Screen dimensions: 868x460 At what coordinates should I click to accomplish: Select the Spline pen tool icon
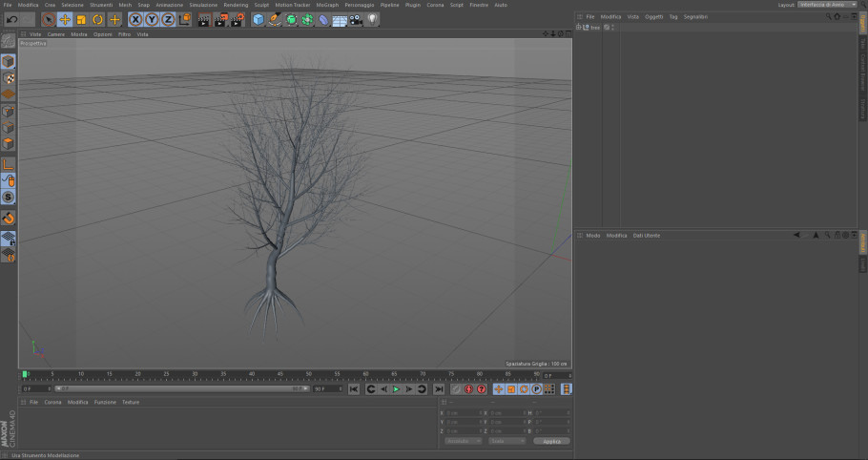[275, 20]
